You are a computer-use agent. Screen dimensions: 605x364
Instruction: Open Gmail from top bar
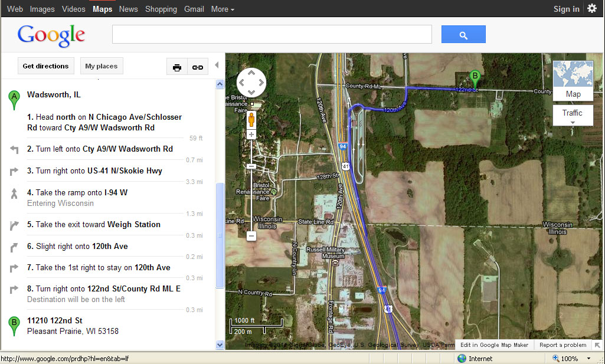[194, 9]
